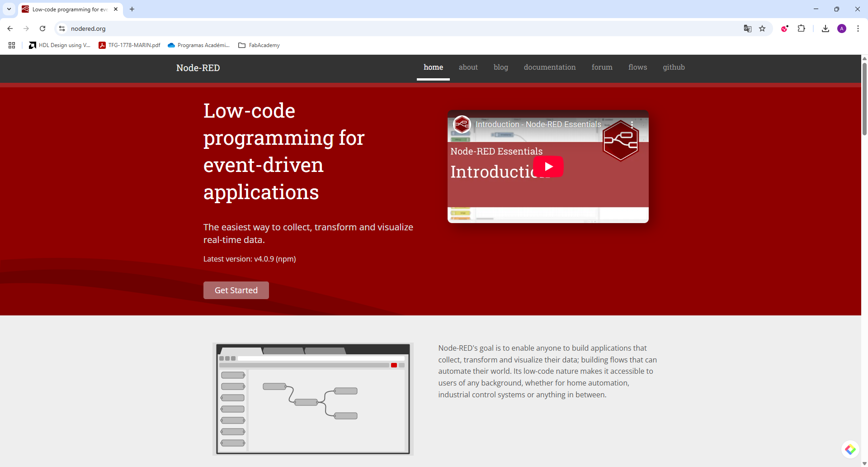
Task: Open the Extensions puzzle icon
Action: click(801, 29)
